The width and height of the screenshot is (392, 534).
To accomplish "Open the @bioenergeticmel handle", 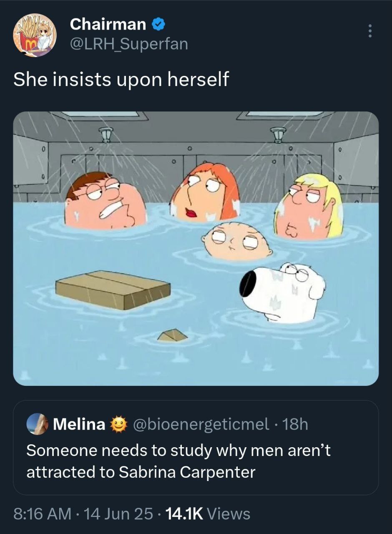I will [x=201, y=425].
